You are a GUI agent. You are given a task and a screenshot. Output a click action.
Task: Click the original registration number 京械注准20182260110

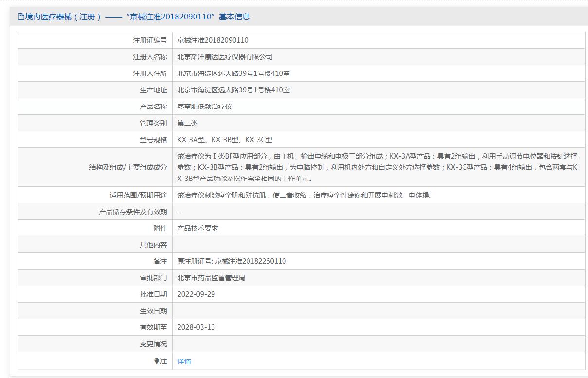250,261
